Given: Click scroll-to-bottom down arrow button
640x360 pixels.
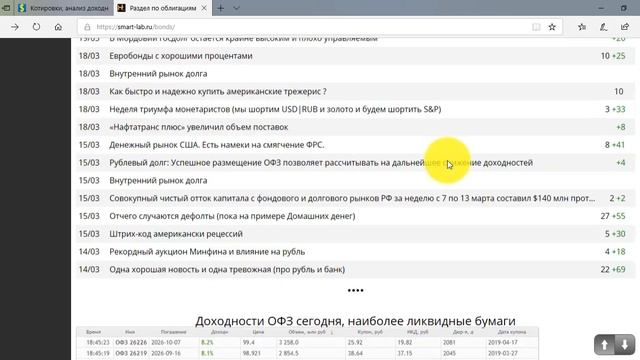Looking at the screenshot, I should coord(624,345).
